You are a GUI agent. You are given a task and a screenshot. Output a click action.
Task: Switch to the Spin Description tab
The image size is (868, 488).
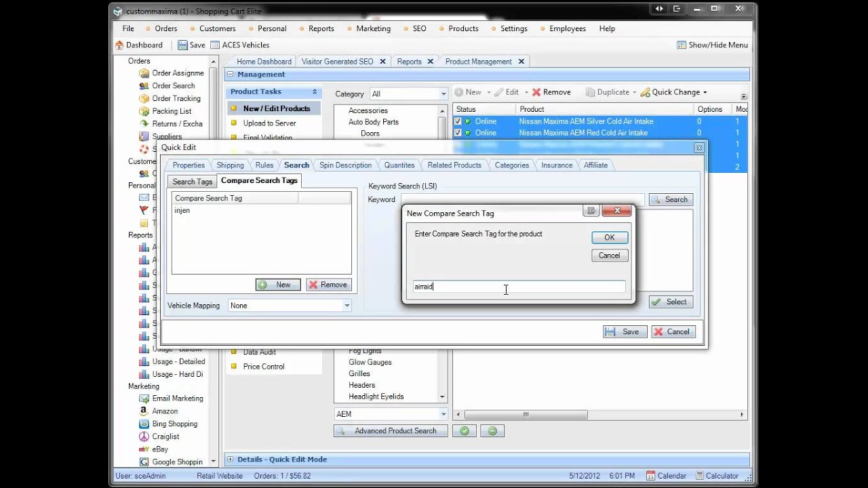pyautogui.click(x=345, y=165)
